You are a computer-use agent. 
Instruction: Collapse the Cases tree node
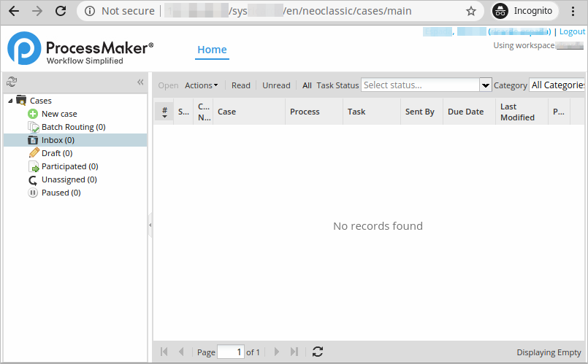click(9, 101)
